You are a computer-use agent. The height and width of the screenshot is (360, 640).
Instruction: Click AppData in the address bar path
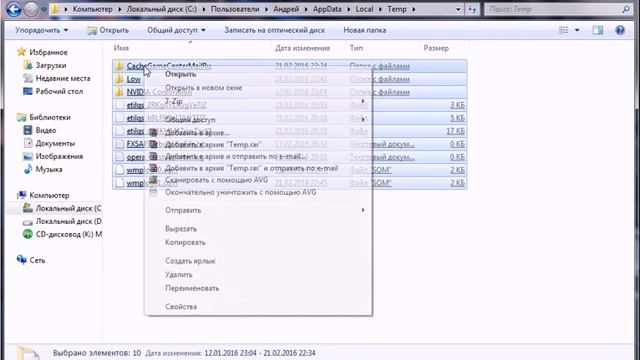(327, 9)
